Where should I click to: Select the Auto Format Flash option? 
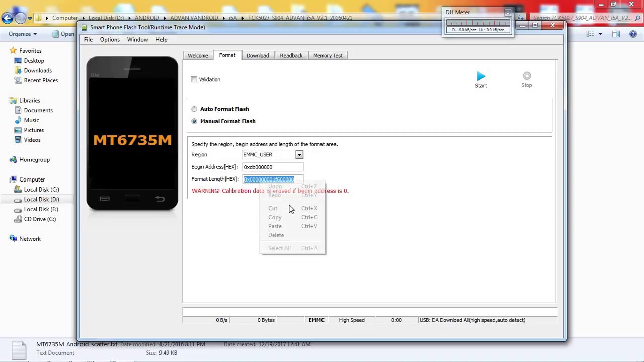click(194, 109)
